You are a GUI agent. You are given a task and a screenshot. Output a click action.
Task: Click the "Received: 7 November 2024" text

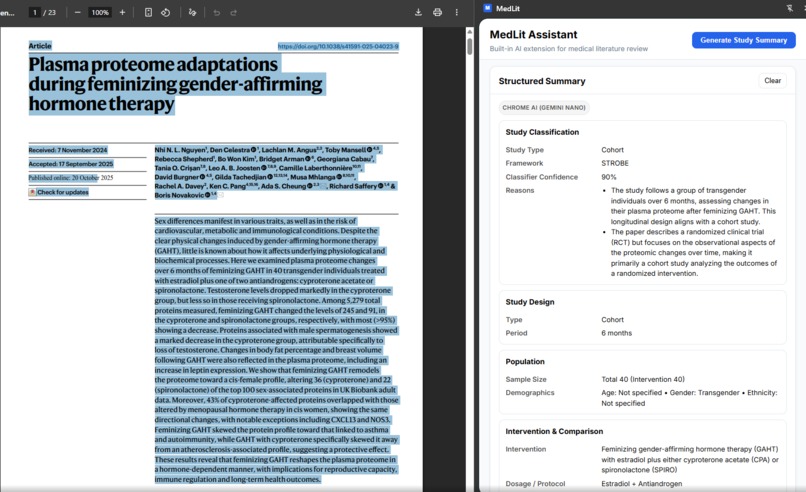[x=68, y=150]
